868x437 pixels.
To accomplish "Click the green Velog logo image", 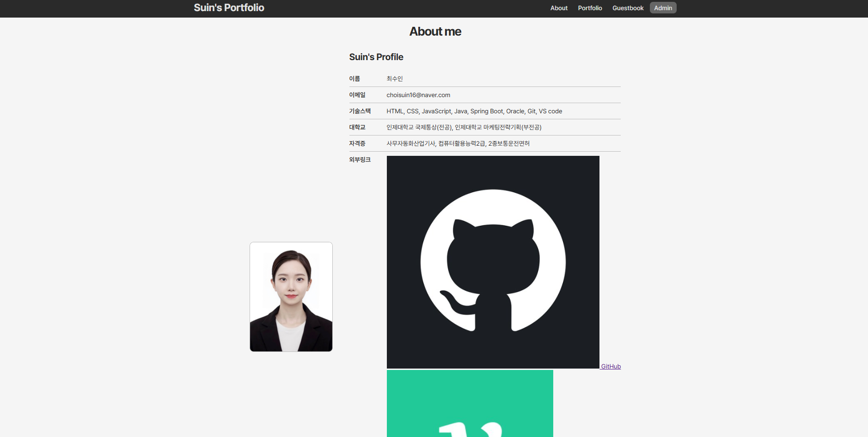I will click(x=470, y=403).
